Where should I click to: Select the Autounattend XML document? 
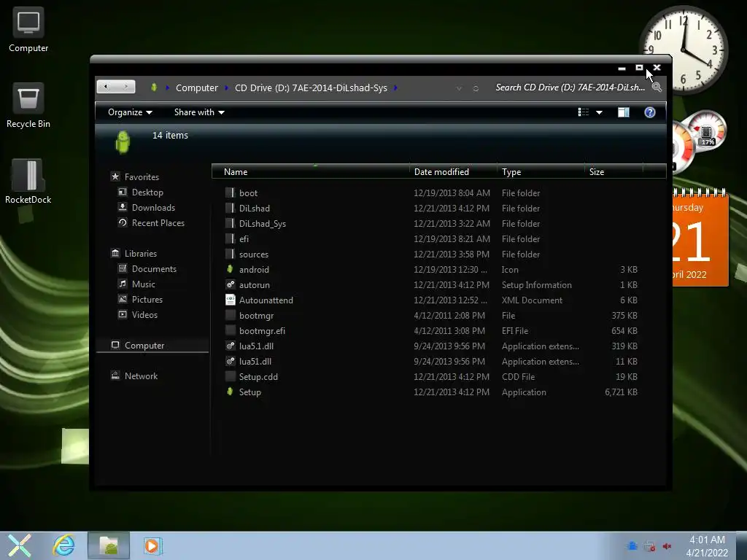pos(230,300)
